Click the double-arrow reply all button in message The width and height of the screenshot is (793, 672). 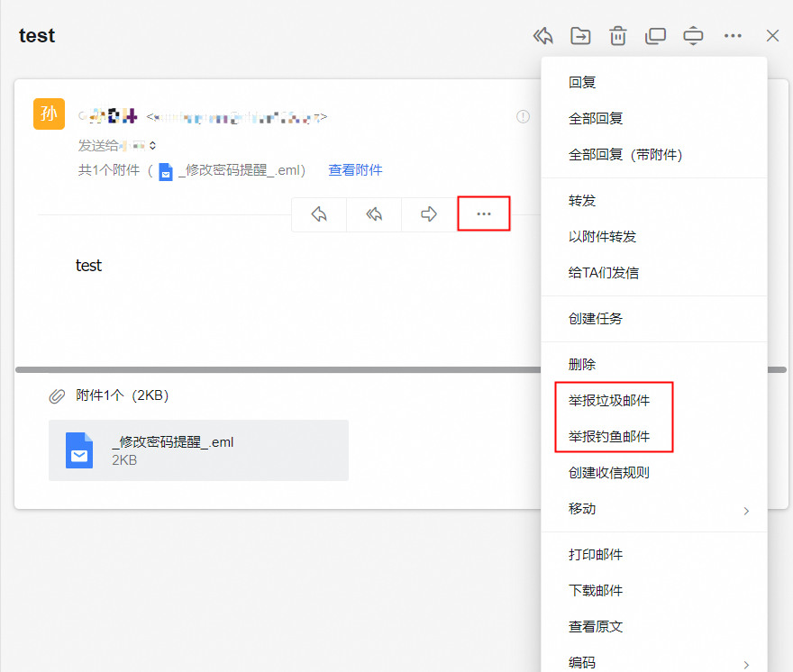[x=374, y=213]
